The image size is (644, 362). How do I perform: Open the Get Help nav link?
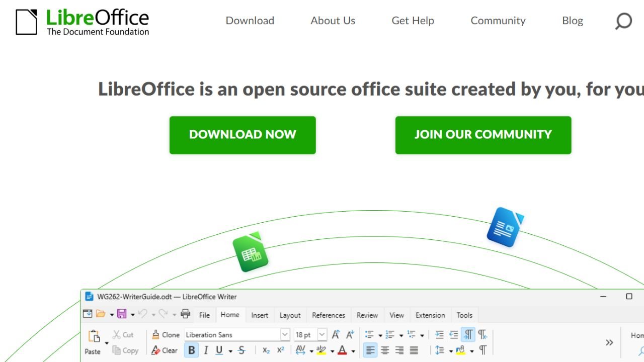pyautogui.click(x=413, y=21)
